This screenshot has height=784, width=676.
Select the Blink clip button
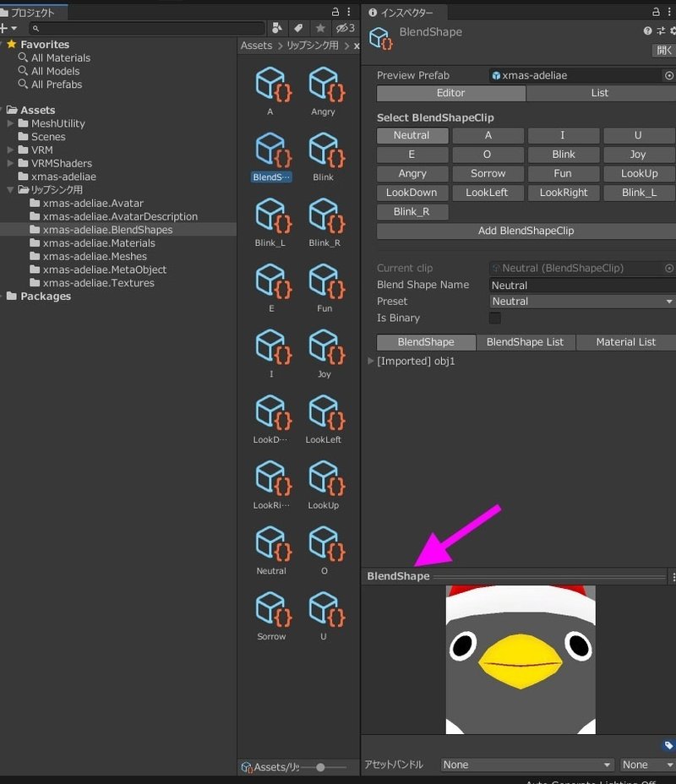[x=564, y=155]
